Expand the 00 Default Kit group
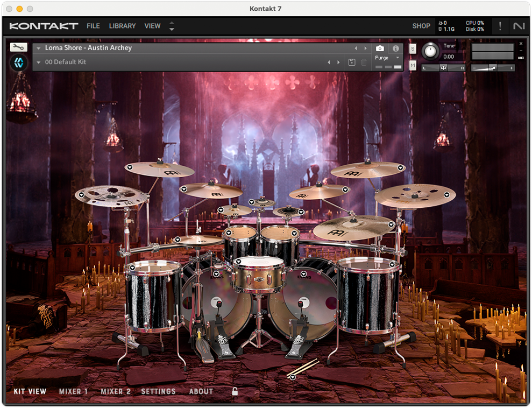532x408 pixels. click(38, 62)
